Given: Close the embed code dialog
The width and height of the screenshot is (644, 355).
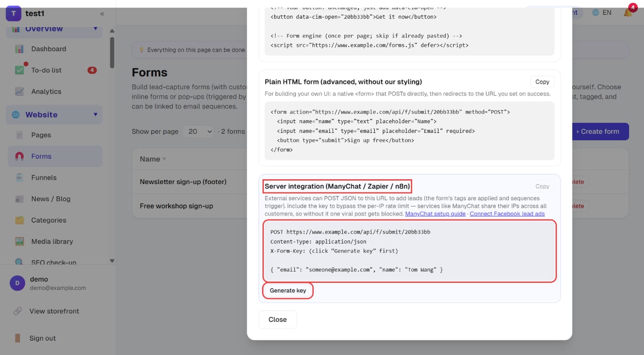Looking at the screenshot, I should pos(278,319).
